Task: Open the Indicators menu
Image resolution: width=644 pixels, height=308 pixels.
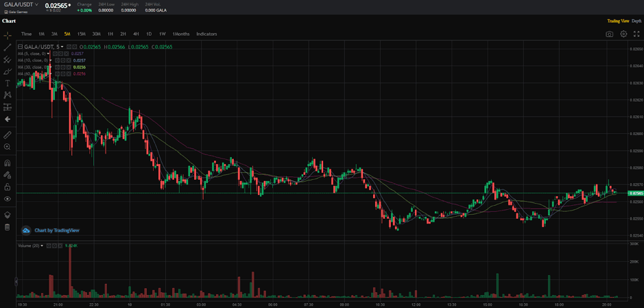Action: point(206,34)
